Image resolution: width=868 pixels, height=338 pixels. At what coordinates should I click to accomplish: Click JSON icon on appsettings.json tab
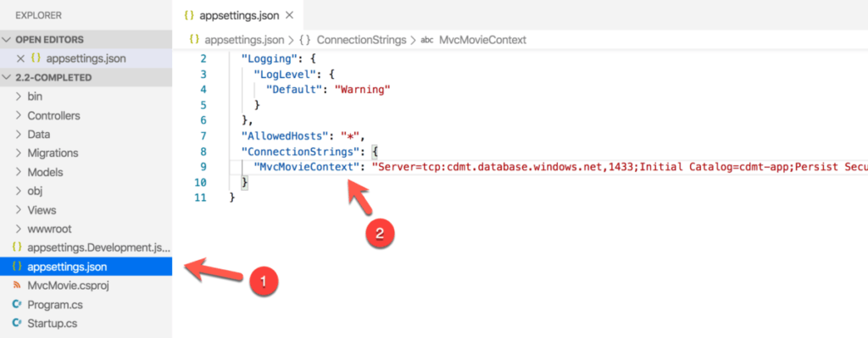(189, 15)
